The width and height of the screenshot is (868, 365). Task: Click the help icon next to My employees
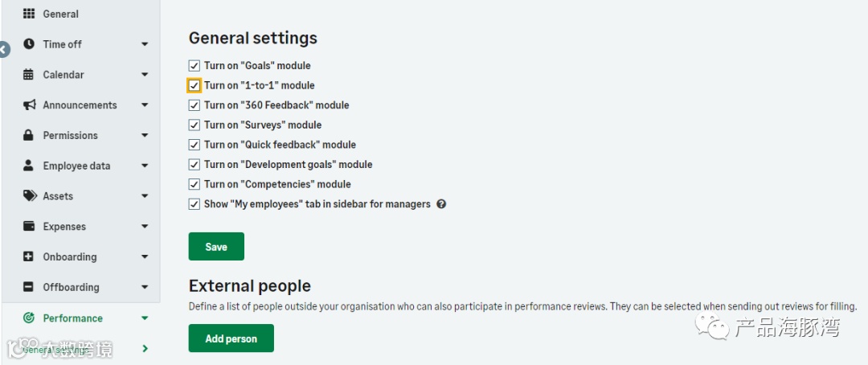441,204
